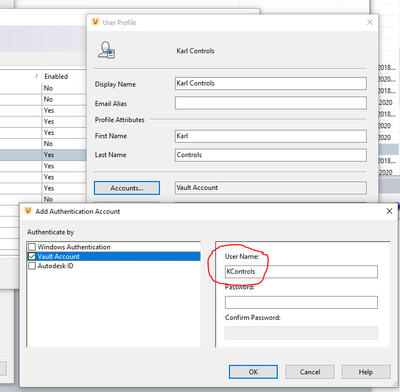Click the Confirm Password field

(x=301, y=333)
